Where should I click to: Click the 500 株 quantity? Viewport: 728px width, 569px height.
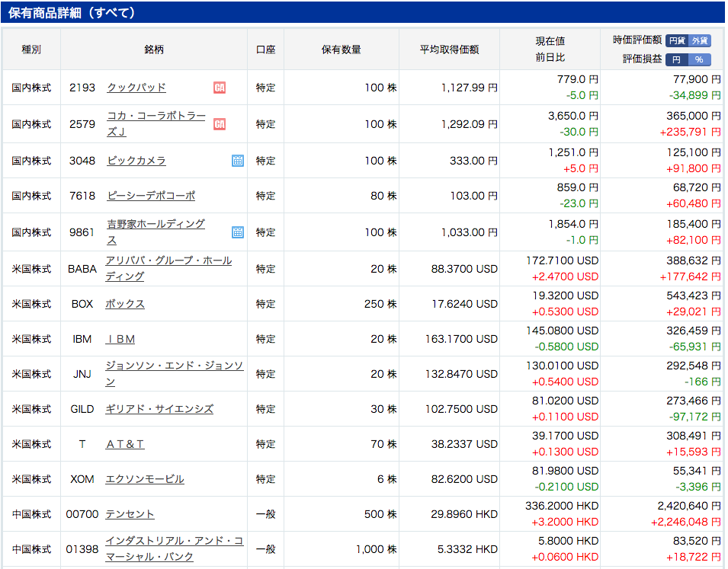(x=380, y=514)
